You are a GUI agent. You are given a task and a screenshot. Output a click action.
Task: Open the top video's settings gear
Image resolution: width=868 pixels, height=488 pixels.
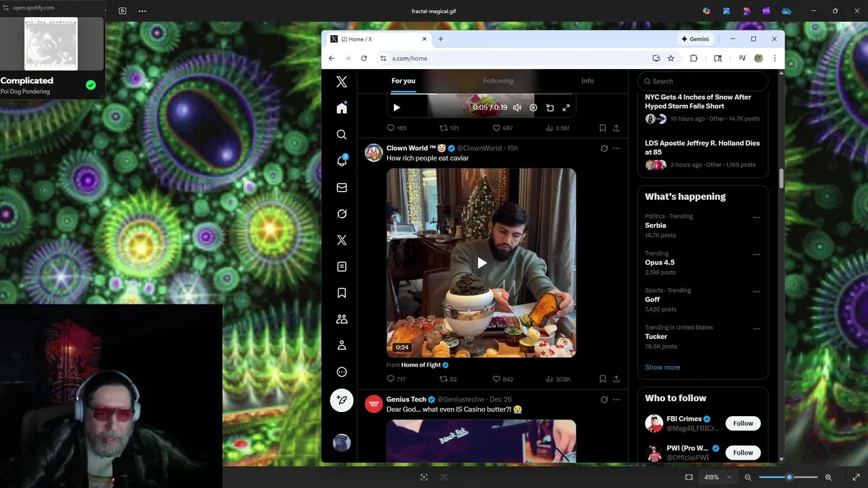[x=533, y=107]
